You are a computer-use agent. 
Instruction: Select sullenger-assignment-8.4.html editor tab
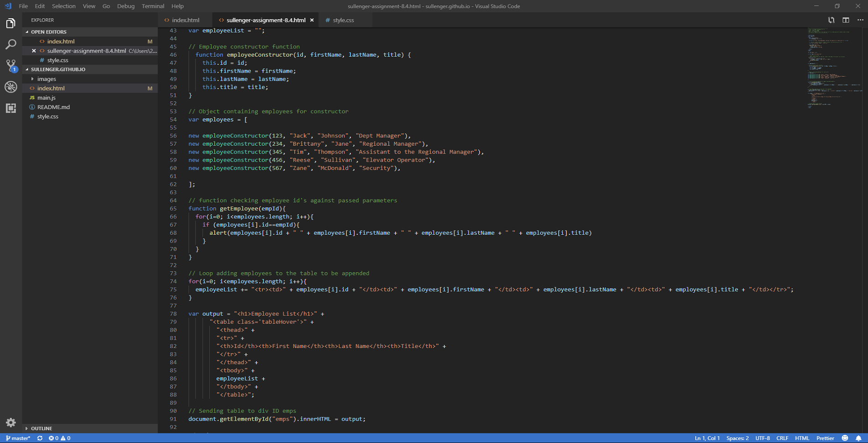tap(266, 20)
